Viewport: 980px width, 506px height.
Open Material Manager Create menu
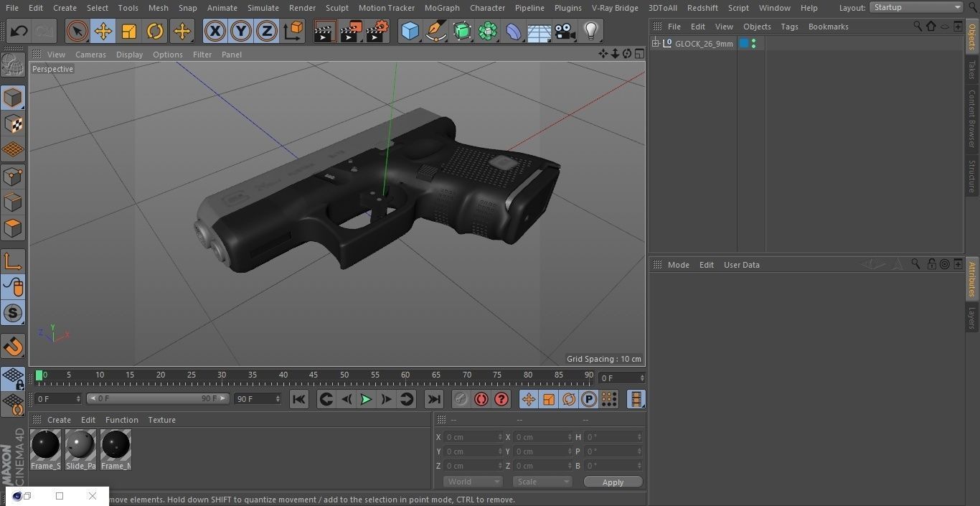(x=59, y=420)
